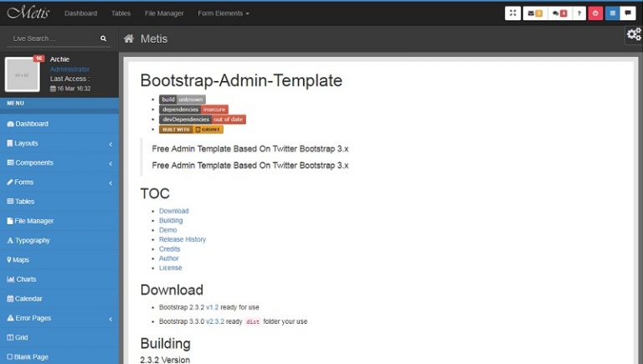Open the chat comments notifications button
Viewport: 643px width, 364px height.
(x=559, y=13)
